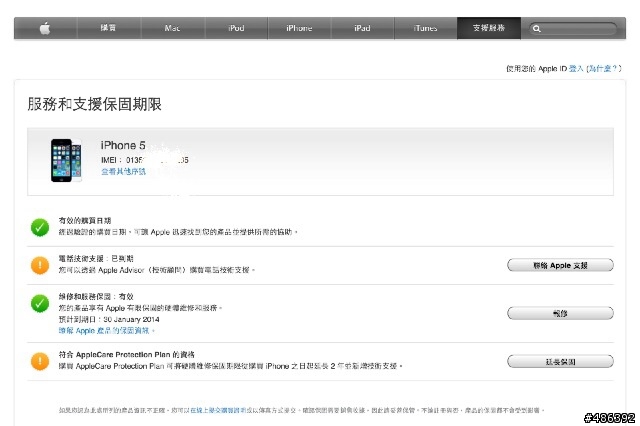Select the 服務和支援保固期限 page title
The height and width of the screenshot is (426, 640).
[x=94, y=104]
